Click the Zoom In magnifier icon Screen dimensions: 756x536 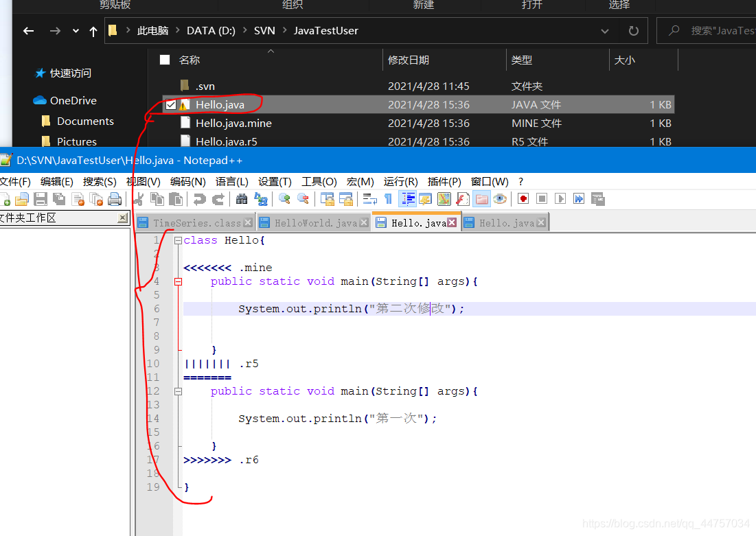point(284,199)
